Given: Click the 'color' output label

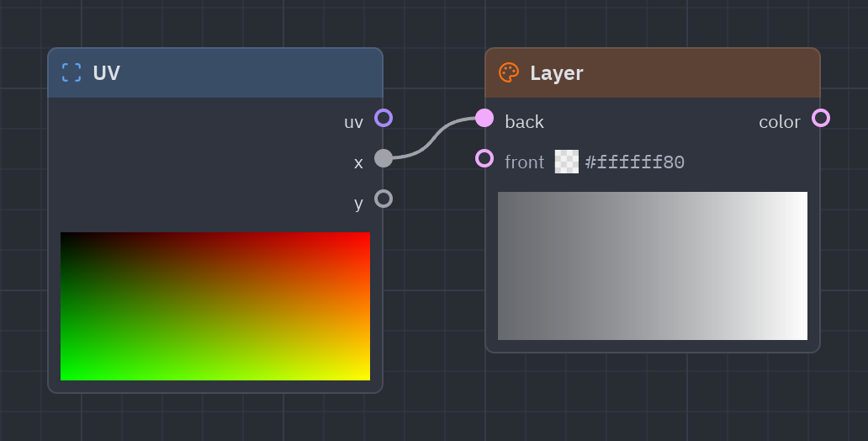Looking at the screenshot, I should (780, 122).
